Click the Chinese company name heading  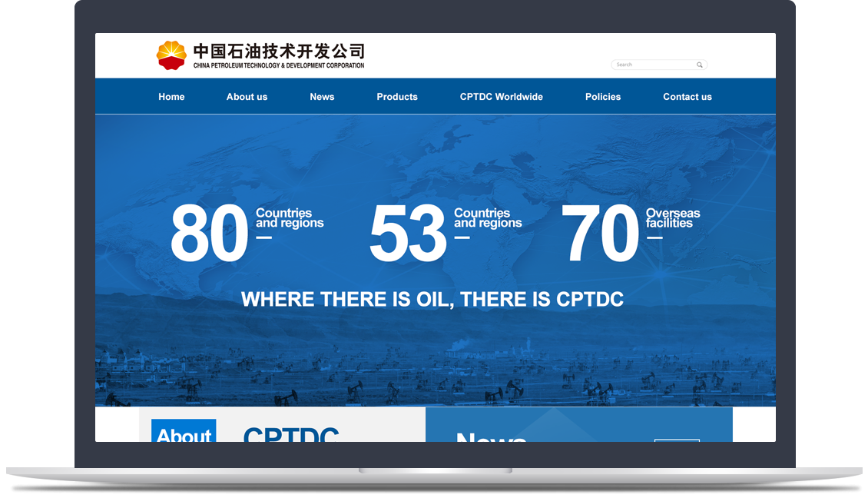(279, 51)
